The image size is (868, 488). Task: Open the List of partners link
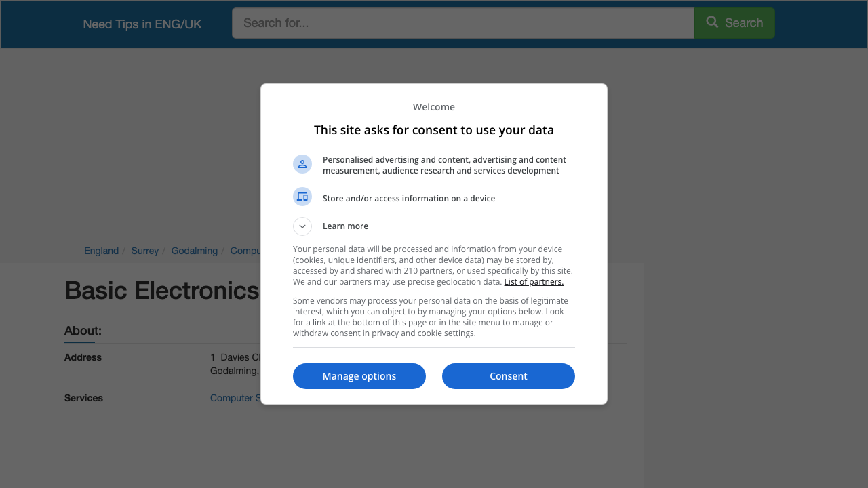pyautogui.click(x=534, y=281)
